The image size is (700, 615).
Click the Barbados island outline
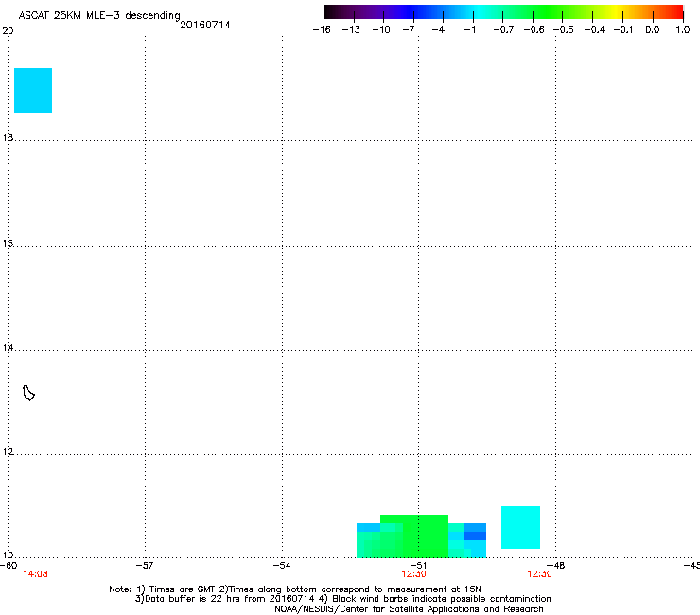coord(28,393)
